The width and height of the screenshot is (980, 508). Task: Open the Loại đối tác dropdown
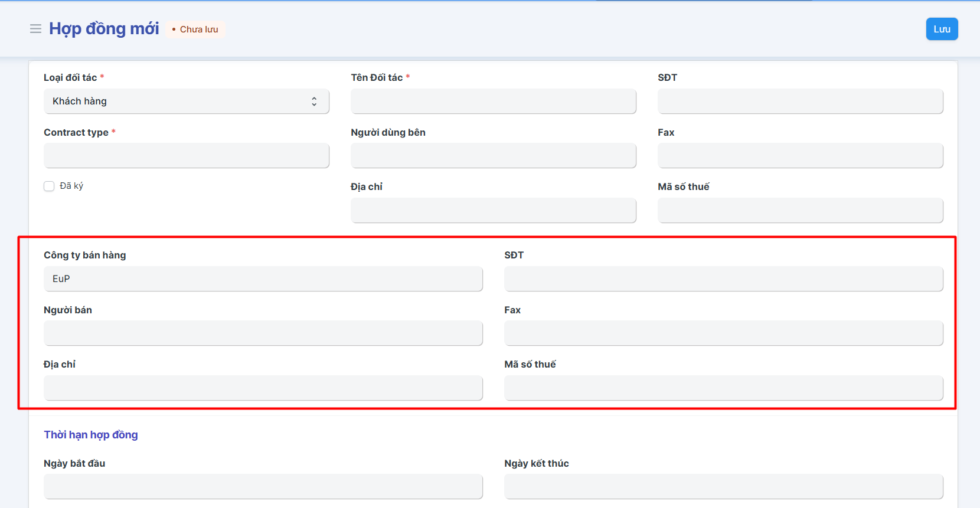(x=186, y=101)
